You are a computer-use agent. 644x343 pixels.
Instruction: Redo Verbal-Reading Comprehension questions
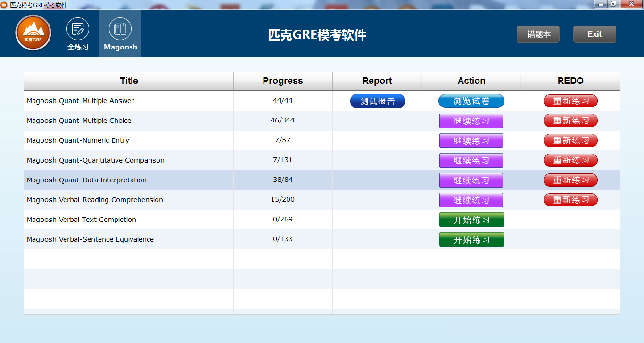tap(570, 200)
